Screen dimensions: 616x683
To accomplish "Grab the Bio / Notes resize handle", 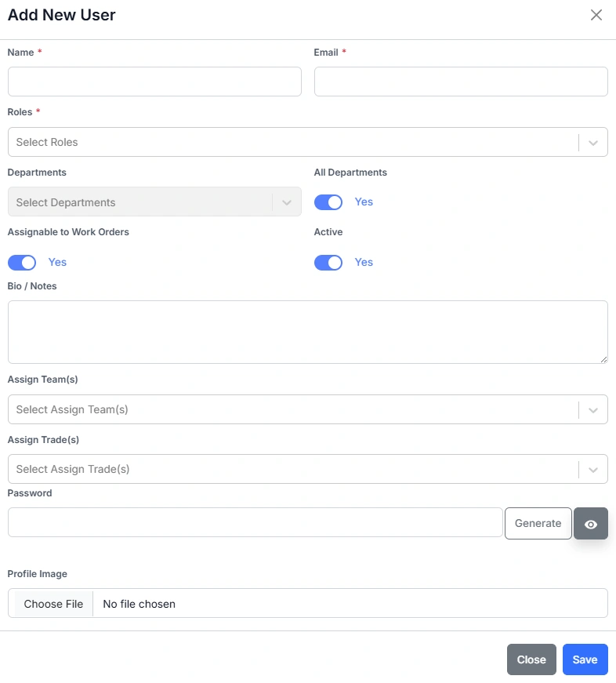I will (603, 358).
